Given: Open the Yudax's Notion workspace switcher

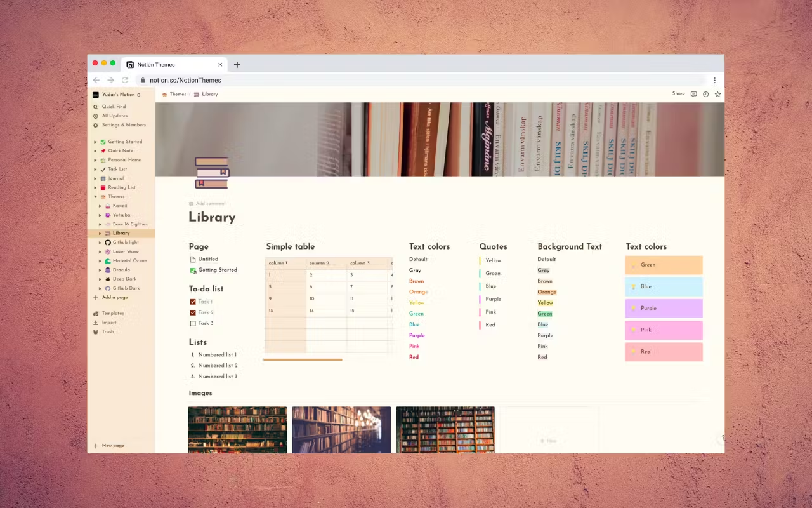Looking at the screenshot, I should (x=118, y=94).
